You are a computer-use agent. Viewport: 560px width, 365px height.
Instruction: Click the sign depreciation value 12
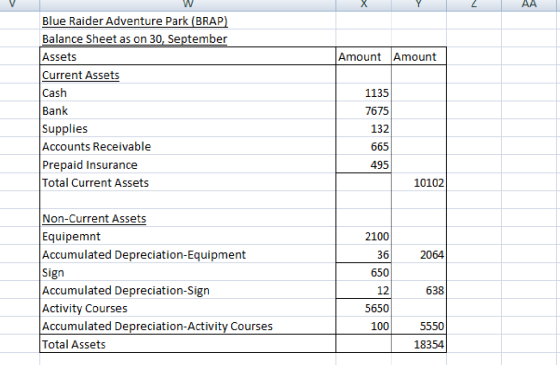(x=364, y=290)
